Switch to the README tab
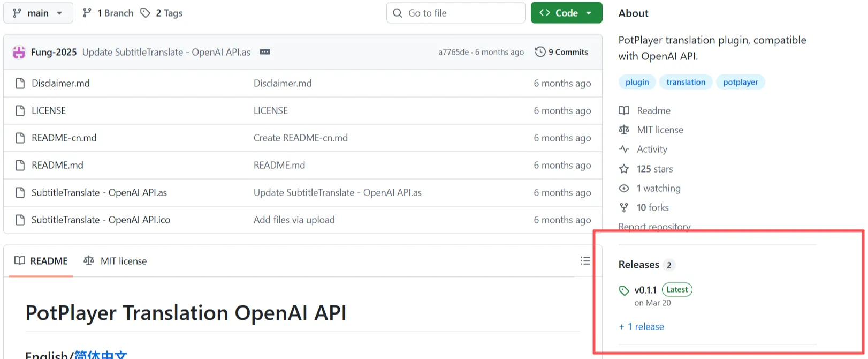The width and height of the screenshot is (868, 359). (x=41, y=261)
